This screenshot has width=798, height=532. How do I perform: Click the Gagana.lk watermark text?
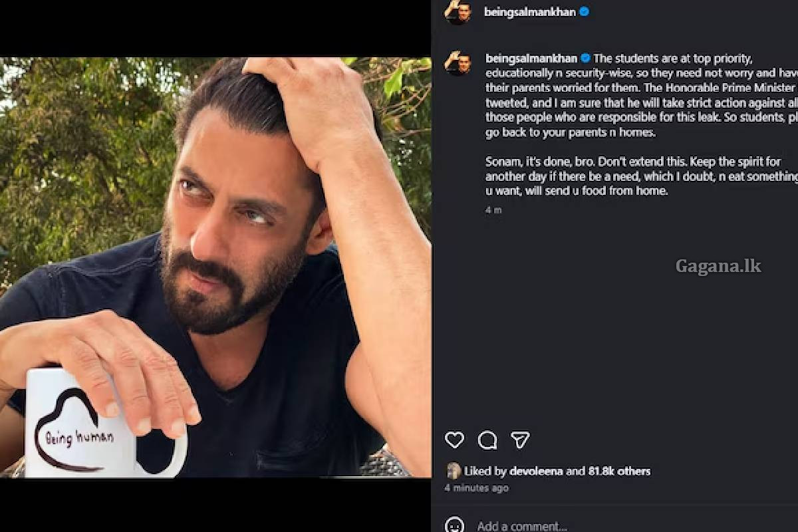pos(718,266)
